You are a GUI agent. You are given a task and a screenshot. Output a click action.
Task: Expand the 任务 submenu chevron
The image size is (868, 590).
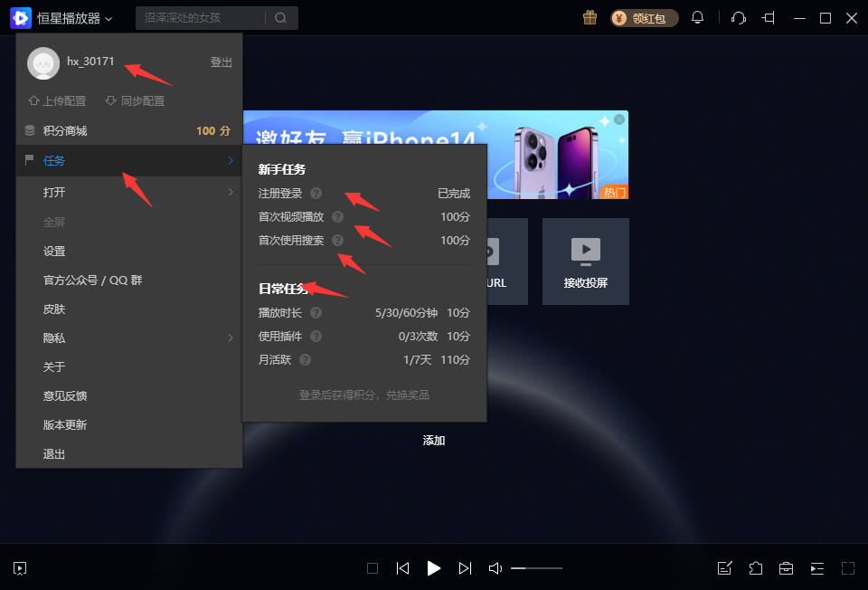coord(231,161)
